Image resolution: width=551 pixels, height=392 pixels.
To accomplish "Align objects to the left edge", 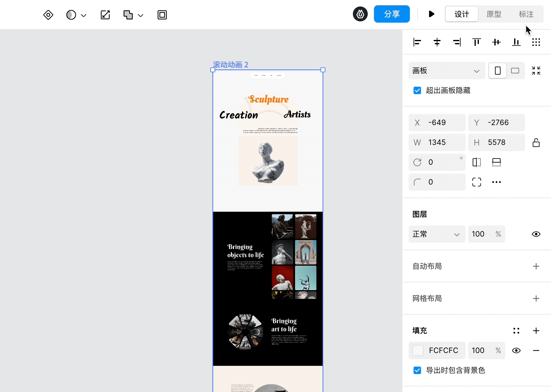I will (x=417, y=42).
